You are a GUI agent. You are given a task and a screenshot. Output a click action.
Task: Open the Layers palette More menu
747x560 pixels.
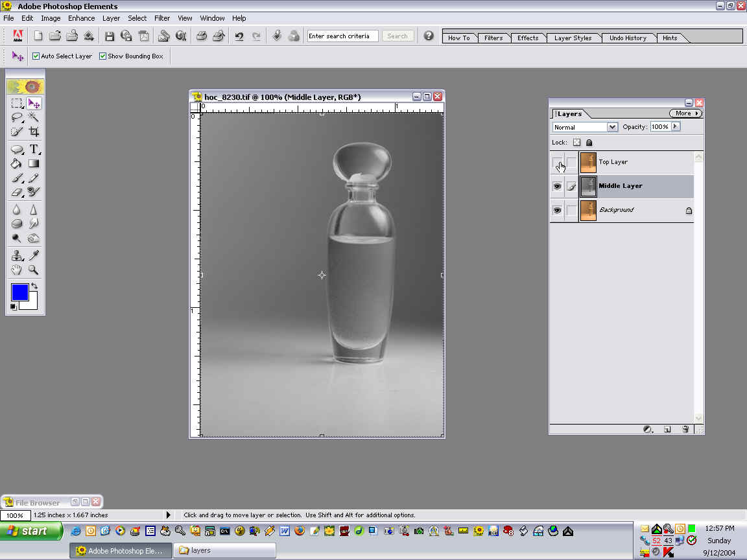(685, 113)
